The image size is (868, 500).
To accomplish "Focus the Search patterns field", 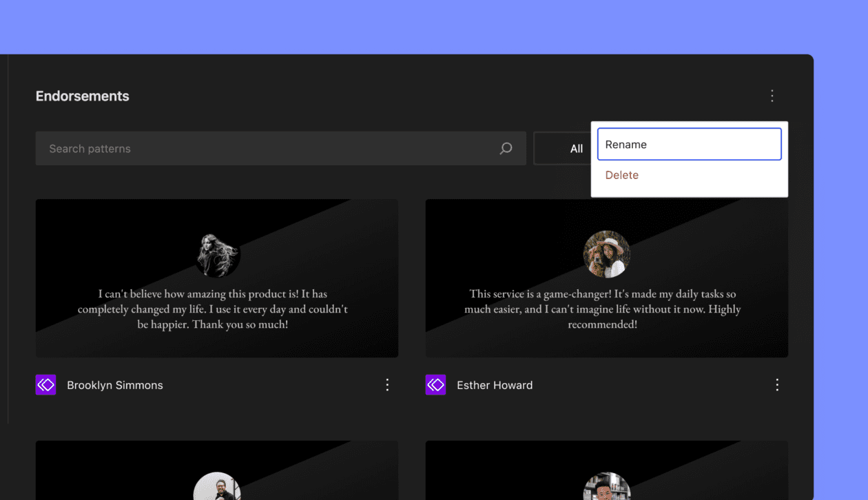I will [280, 149].
